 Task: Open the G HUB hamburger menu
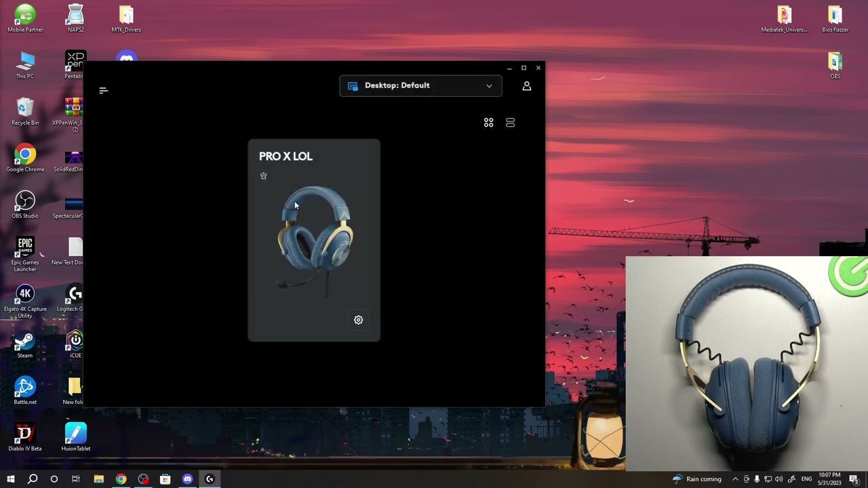click(x=104, y=90)
